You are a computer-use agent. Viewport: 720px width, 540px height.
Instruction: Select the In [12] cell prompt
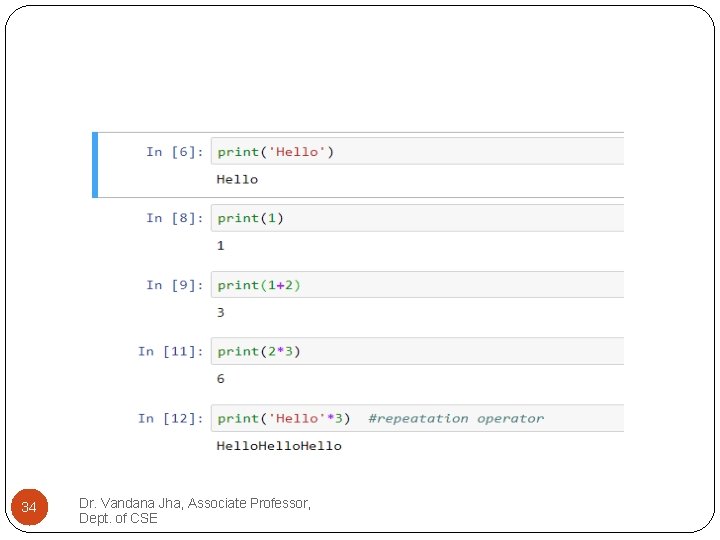pos(171,419)
